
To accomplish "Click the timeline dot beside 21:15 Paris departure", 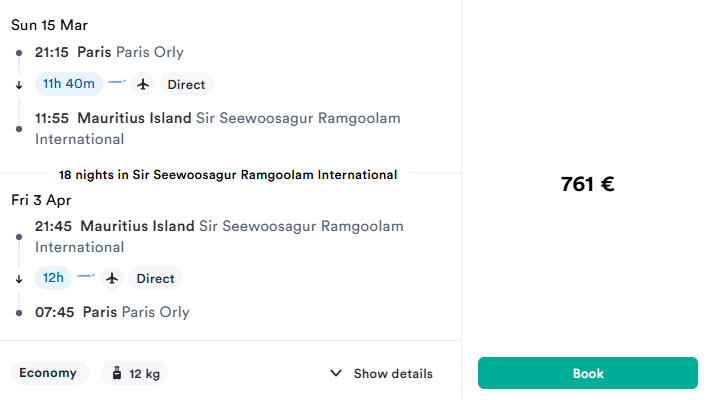I will coord(19,52).
